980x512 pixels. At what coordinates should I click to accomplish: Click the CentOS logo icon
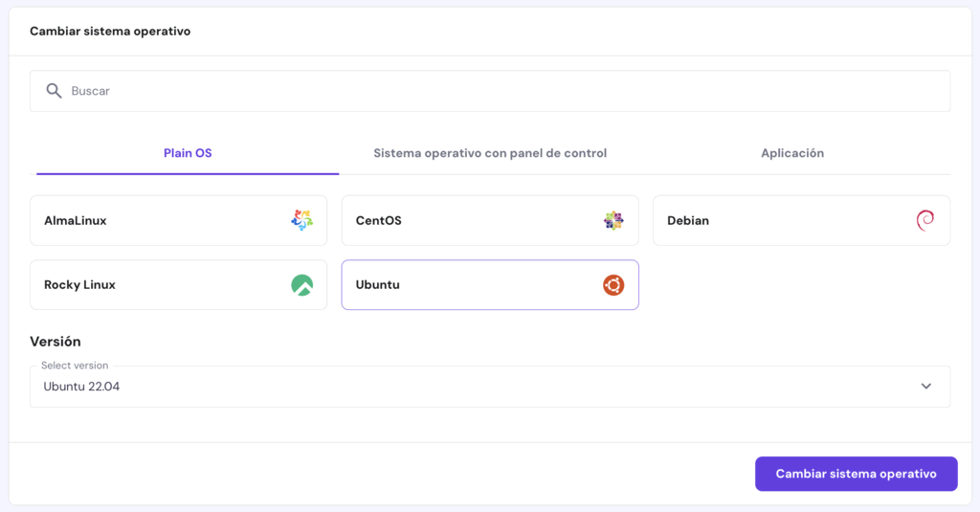(613, 220)
